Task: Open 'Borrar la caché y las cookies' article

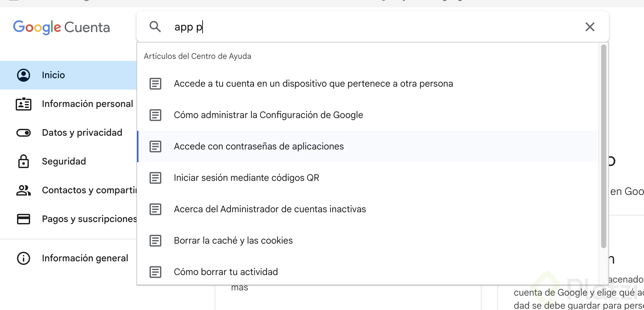Action: [x=233, y=241]
